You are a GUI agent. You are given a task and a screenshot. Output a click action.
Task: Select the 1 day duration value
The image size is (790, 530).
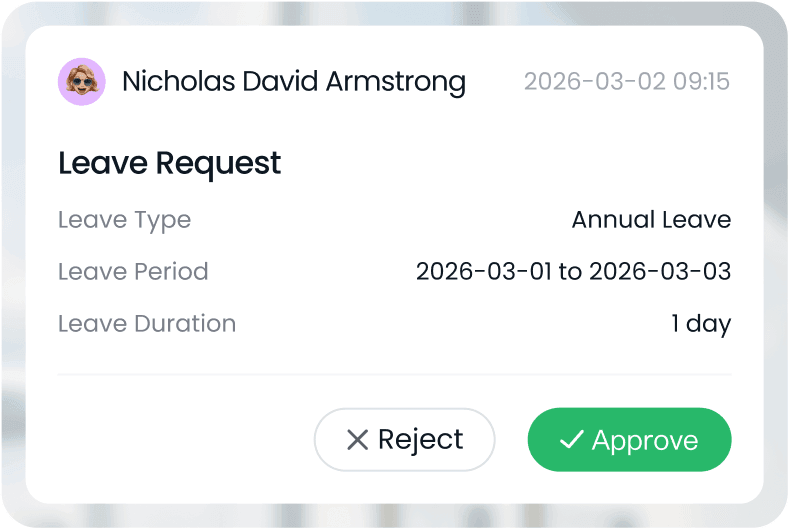point(701,324)
